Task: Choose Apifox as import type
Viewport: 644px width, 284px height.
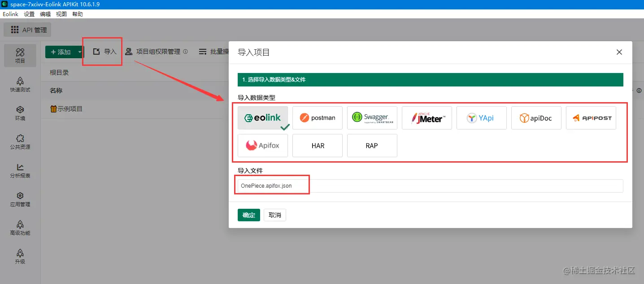Action: (263, 146)
